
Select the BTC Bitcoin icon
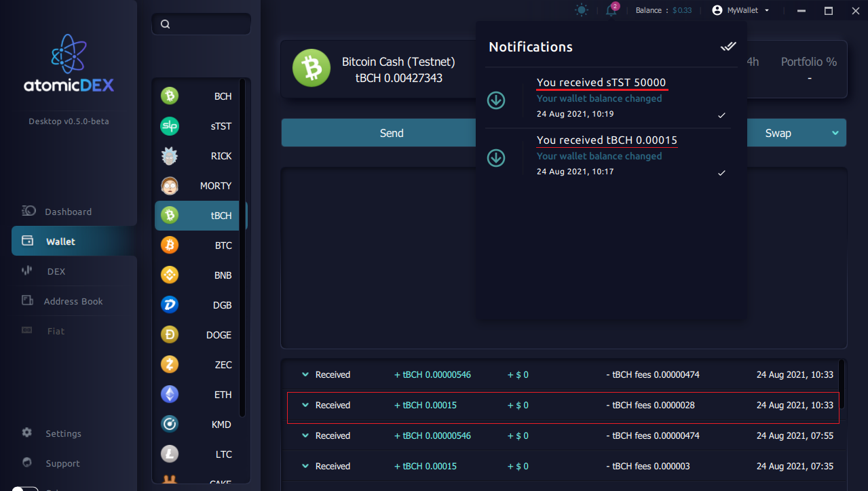coord(170,245)
